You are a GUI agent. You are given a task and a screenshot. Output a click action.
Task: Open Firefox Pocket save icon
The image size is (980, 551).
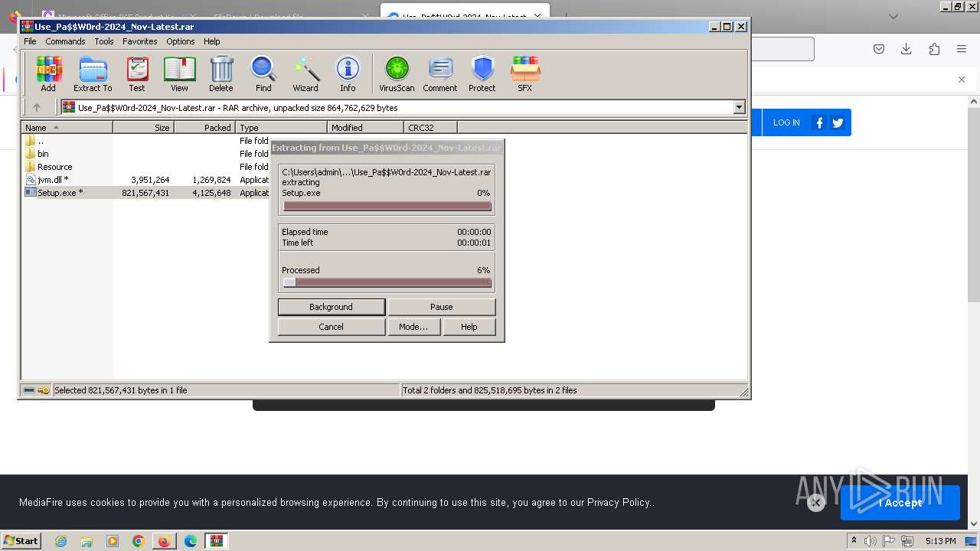click(x=879, y=49)
